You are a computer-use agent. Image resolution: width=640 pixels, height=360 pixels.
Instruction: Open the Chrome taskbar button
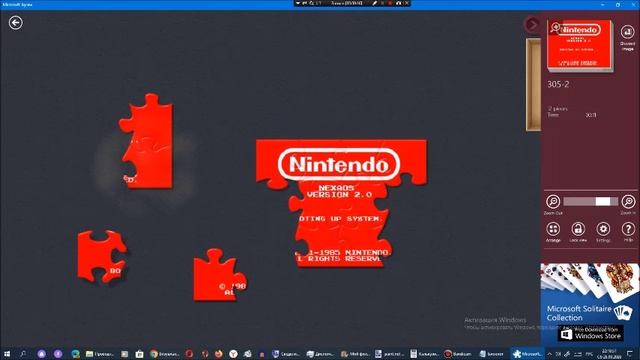click(x=164, y=354)
